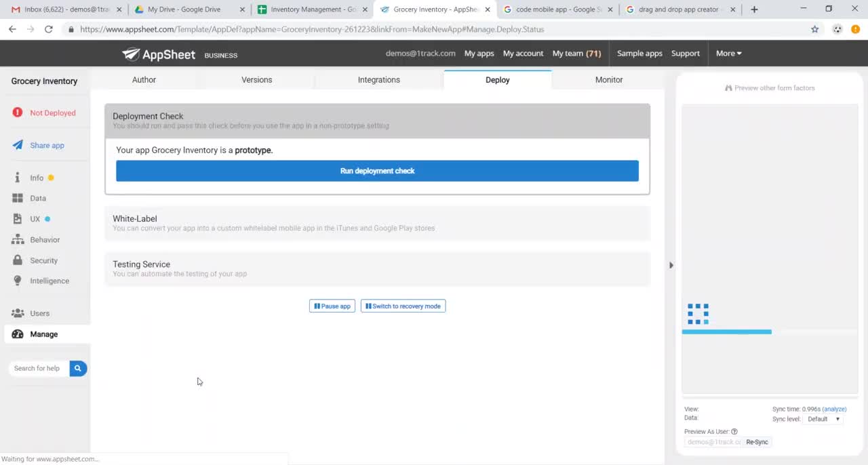Image resolution: width=868 pixels, height=465 pixels.
Task: Click the Preview As User help icon
Action: [x=734, y=432]
